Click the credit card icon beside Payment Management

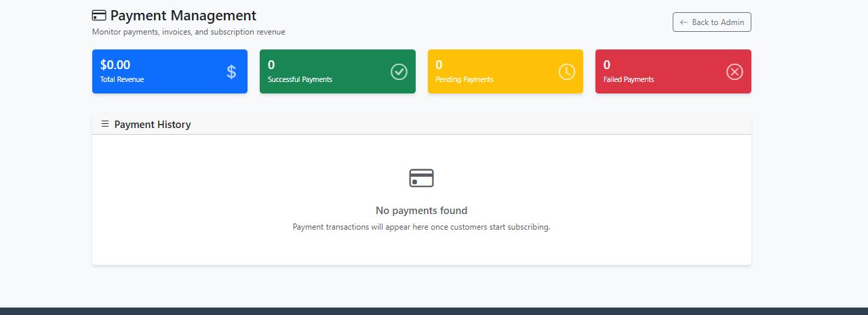coord(99,16)
